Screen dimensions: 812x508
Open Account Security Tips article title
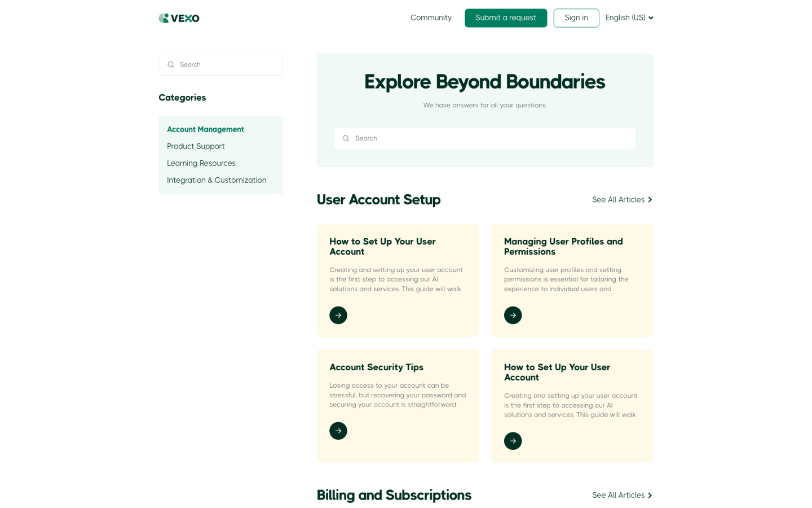376,367
